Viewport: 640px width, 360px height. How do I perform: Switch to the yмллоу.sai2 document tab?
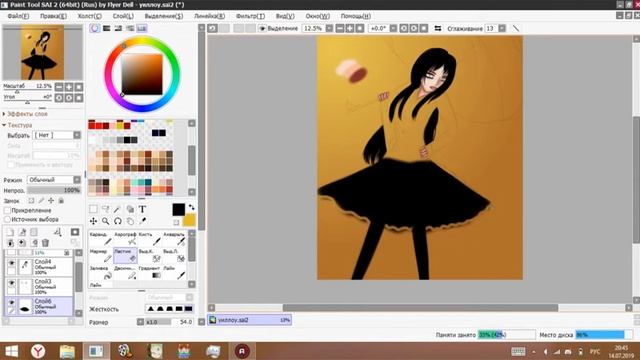pos(250,320)
